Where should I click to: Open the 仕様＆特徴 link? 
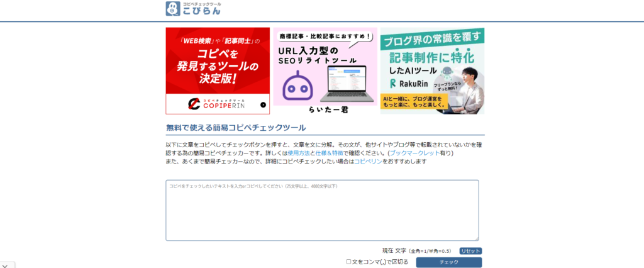point(329,153)
